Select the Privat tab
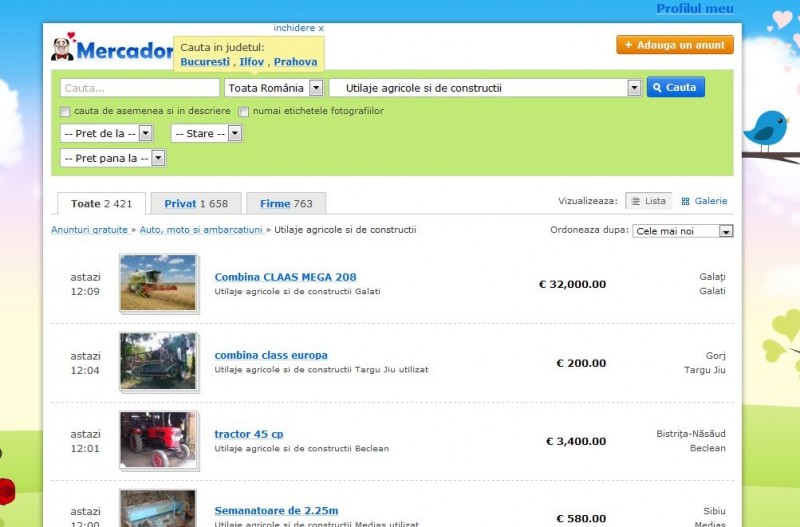This screenshot has width=800, height=527. pos(196,203)
